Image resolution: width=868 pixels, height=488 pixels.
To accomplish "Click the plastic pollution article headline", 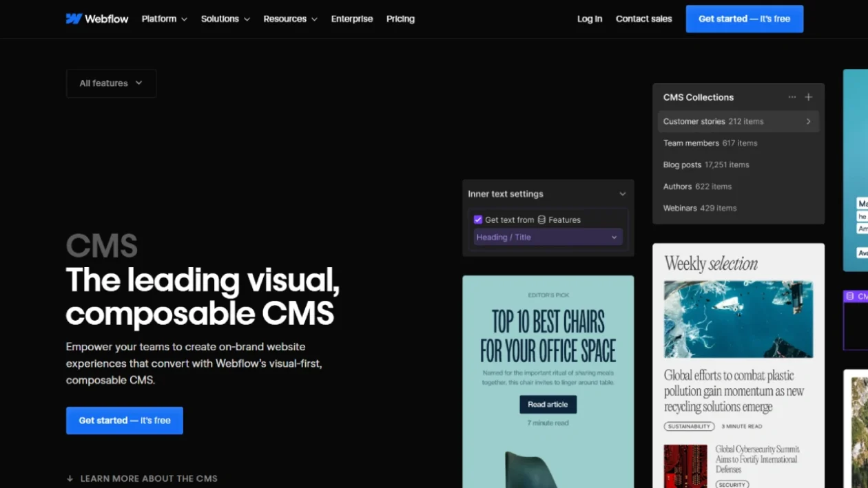I will click(x=734, y=391).
